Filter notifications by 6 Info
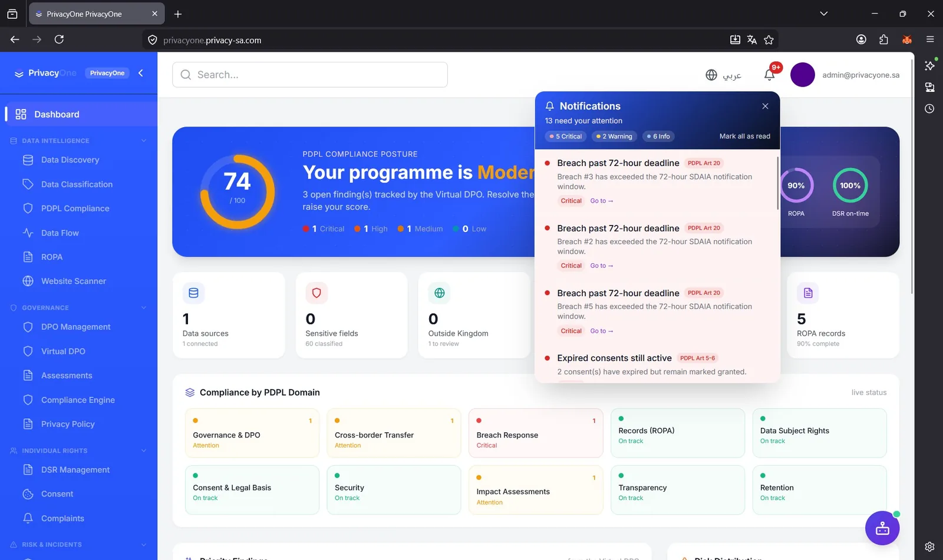943x560 pixels. (x=658, y=137)
